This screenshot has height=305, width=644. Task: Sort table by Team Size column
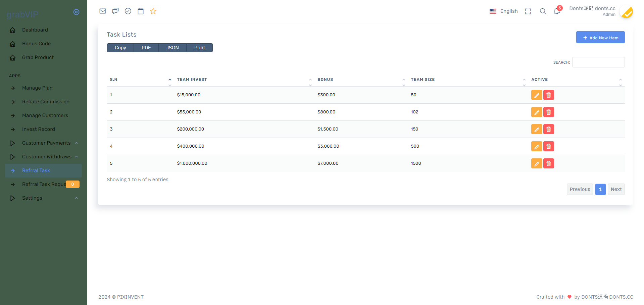[468, 80]
